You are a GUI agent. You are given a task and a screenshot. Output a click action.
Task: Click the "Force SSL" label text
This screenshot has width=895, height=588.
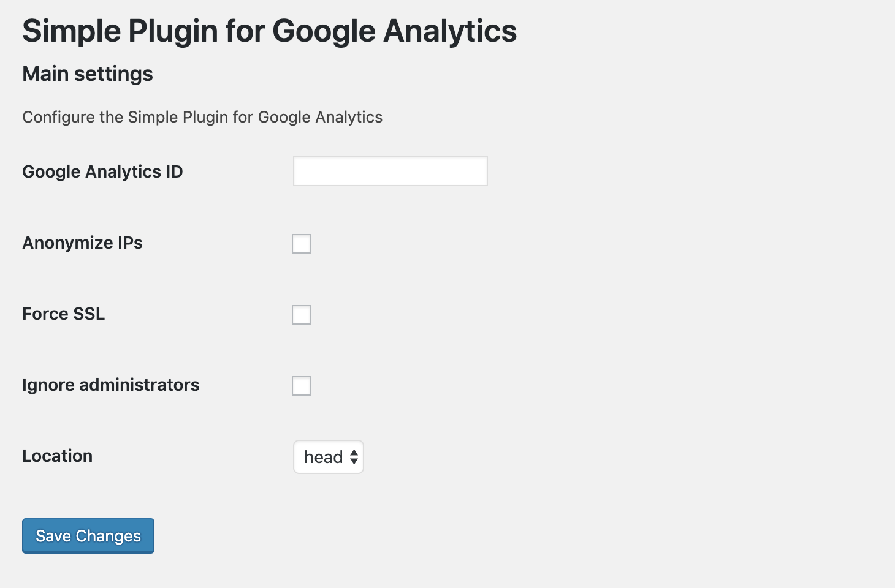tap(63, 314)
